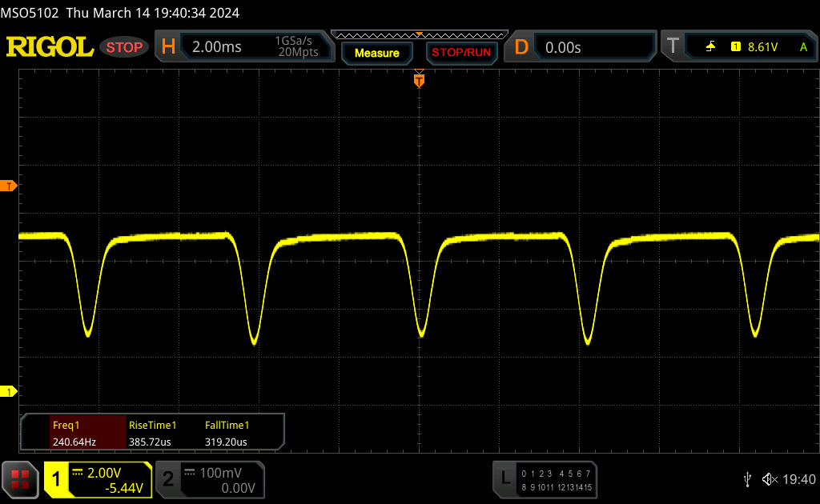Toggle channel 2 via gray number badge
The width and height of the screenshot is (820, 504).
pos(168,479)
